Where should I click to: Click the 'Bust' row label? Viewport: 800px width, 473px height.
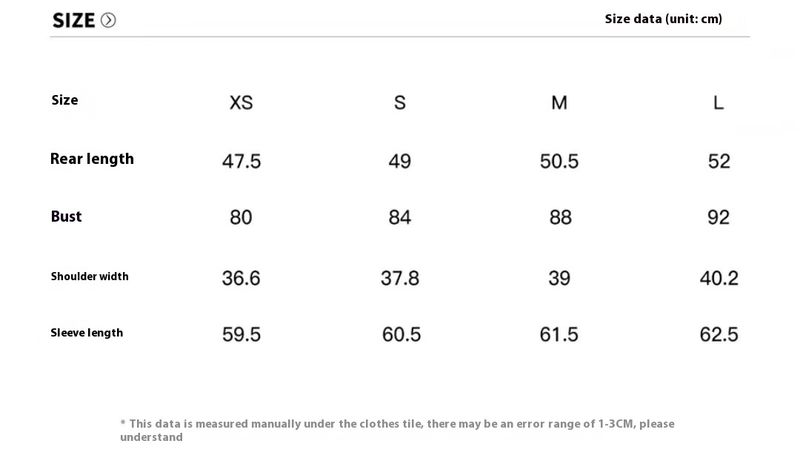66,217
